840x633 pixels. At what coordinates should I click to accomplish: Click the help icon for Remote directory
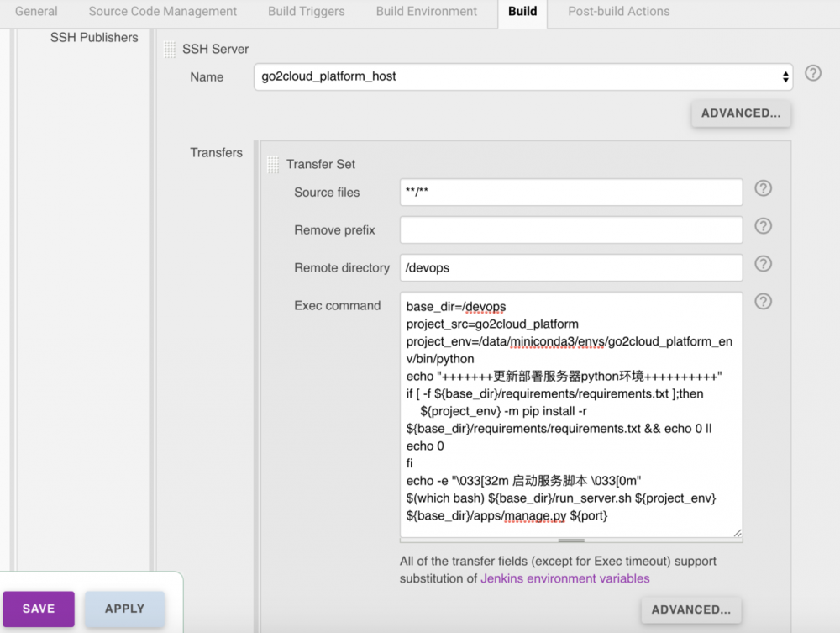(x=763, y=264)
